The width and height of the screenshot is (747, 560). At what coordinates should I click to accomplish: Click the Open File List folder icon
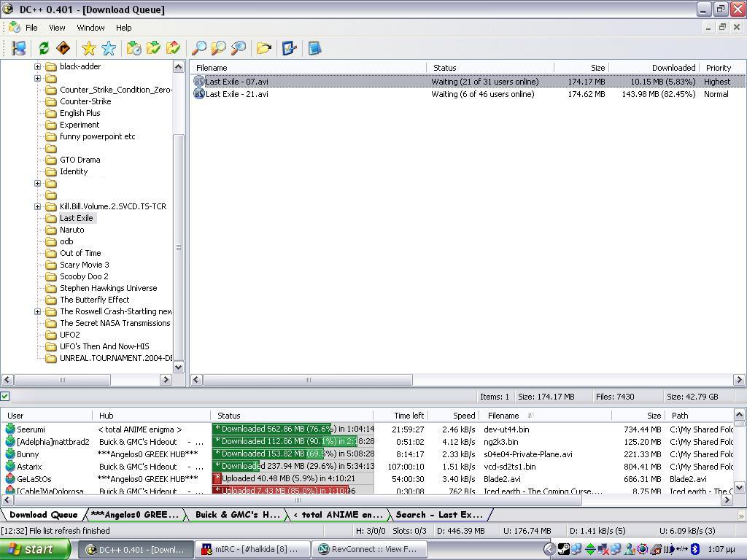click(x=263, y=48)
